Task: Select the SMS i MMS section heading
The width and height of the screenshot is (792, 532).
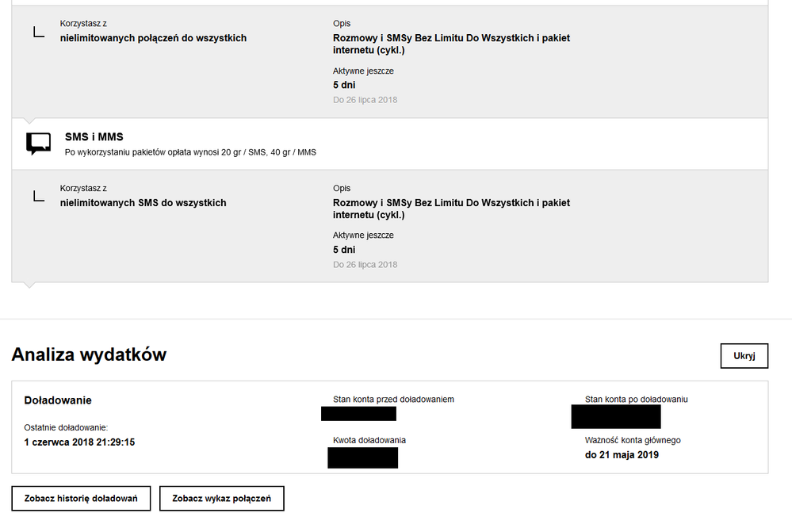Action: pyautogui.click(x=94, y=137)
